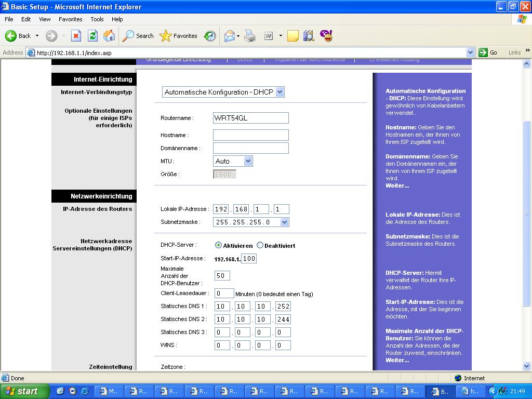Print the page with the printer icon
532x399 pixels.
point(250,36)
